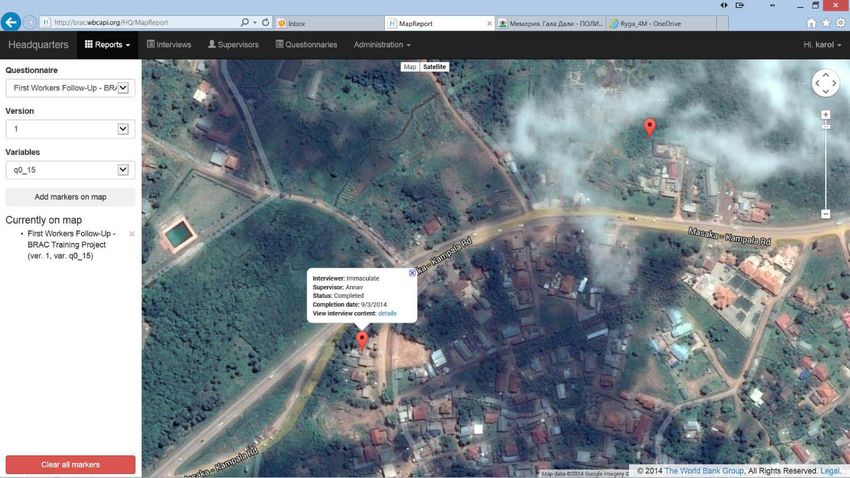850x478 pixels.
Task: Switch map view to Map
Action: coord(410,67)
